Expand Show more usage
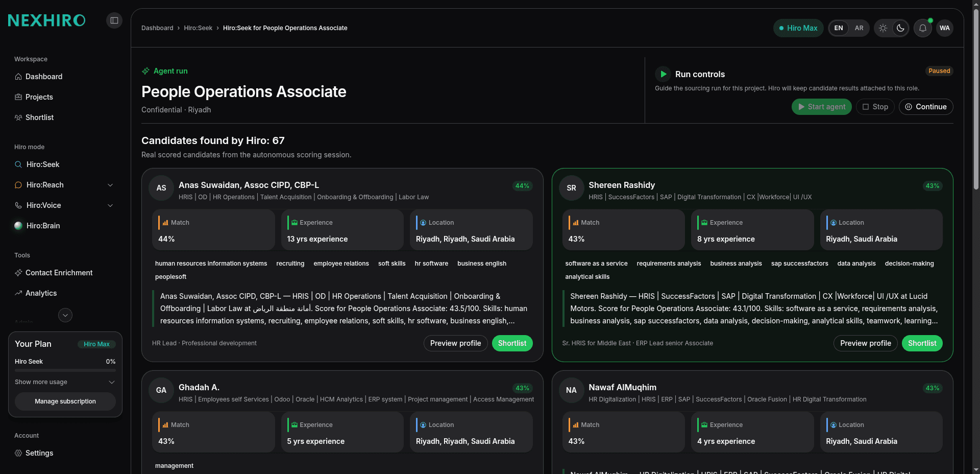The width and height of the screenshot is (980, 474). 65,382
